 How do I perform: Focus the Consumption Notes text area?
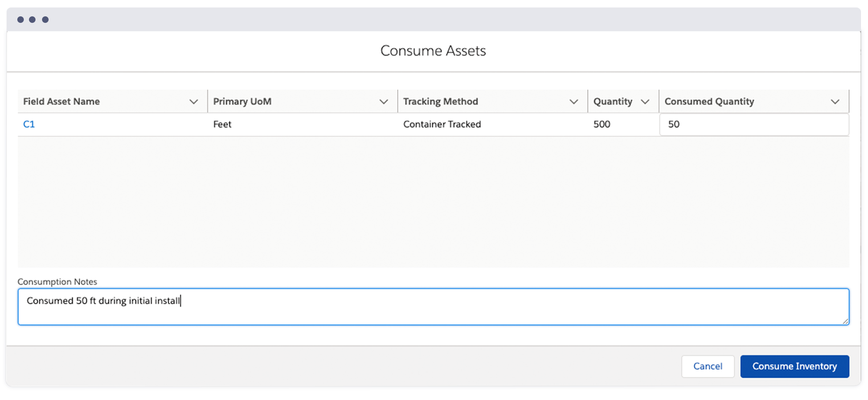(433, 307)
